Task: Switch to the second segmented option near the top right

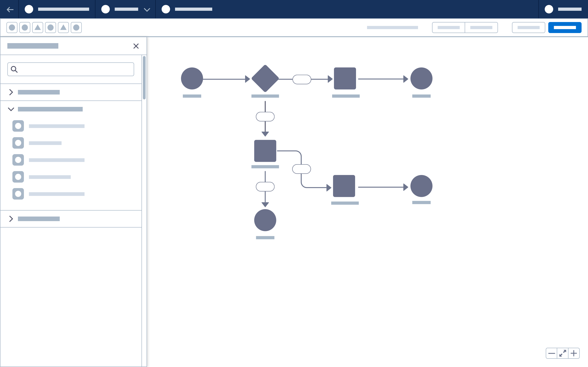Action: point(481,28)
